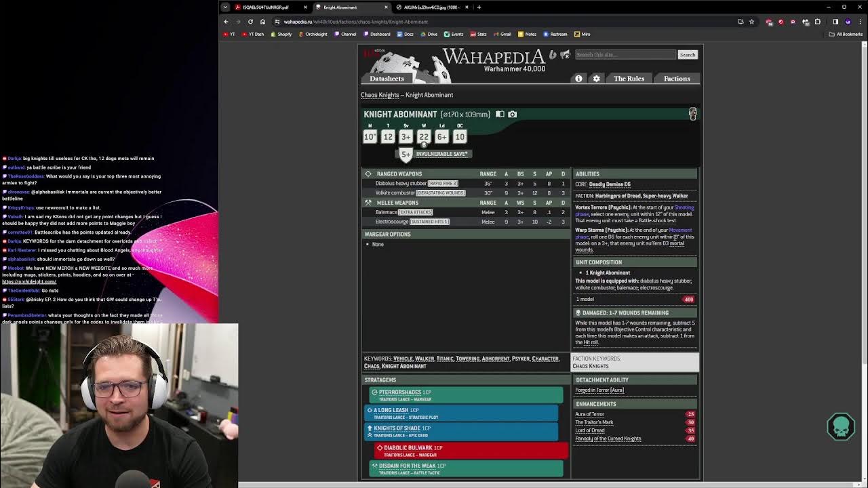Image resolution: width=868 pixels, height=488 pixels.
Task: Click the Sustained Hits 1 ability tag
Action: coord(429,222)
